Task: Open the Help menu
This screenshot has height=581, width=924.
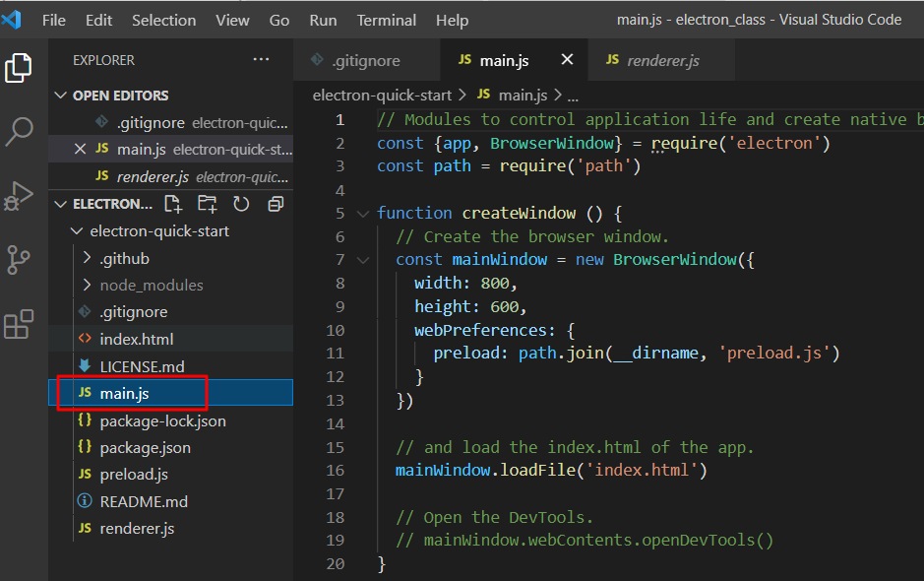Action: [452, 20]
